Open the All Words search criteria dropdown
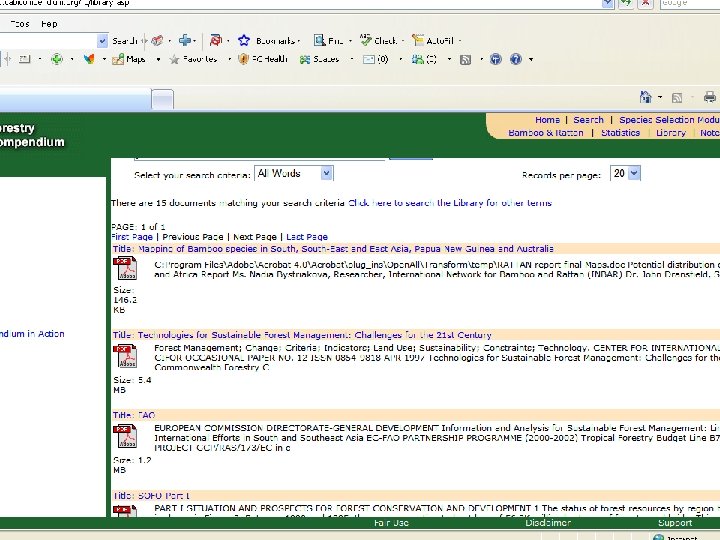720x540 pixels. [x=294, y=173]
